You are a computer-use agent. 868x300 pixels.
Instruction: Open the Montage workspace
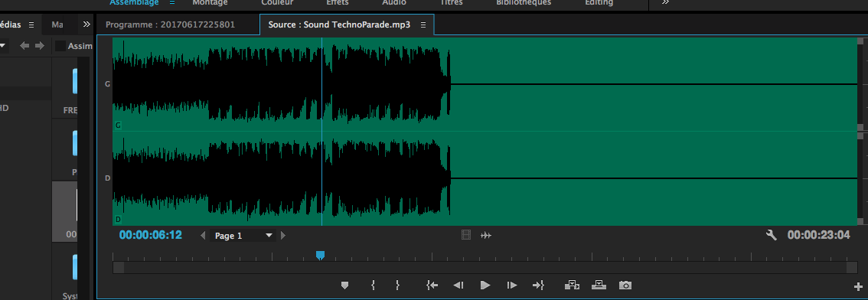(210, 2)
